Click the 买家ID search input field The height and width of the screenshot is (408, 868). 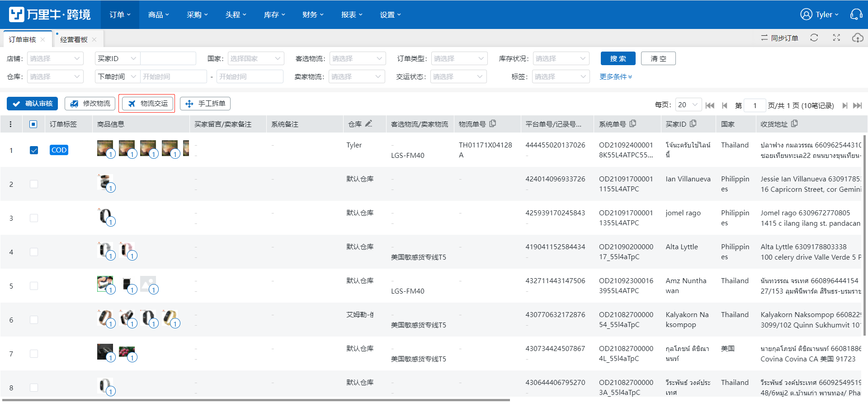click(168, 58)
